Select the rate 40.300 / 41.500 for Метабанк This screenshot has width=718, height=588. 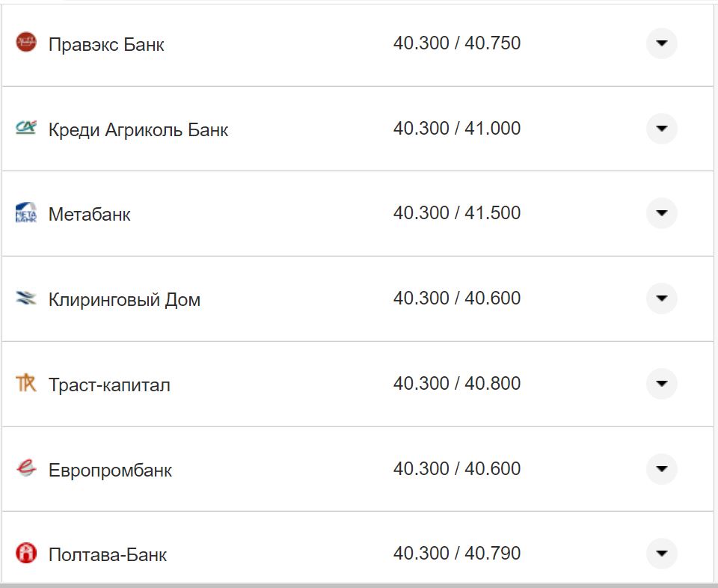click(x=457, y=212)
